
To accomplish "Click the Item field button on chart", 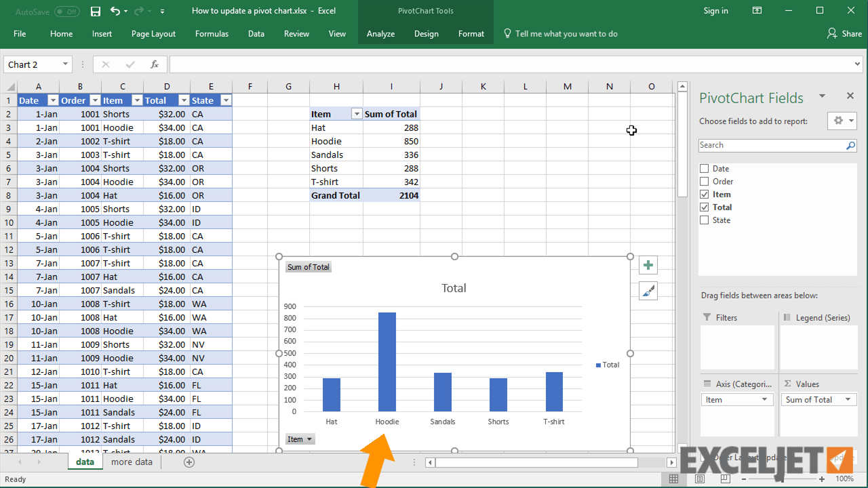I will tap(300, 439).
